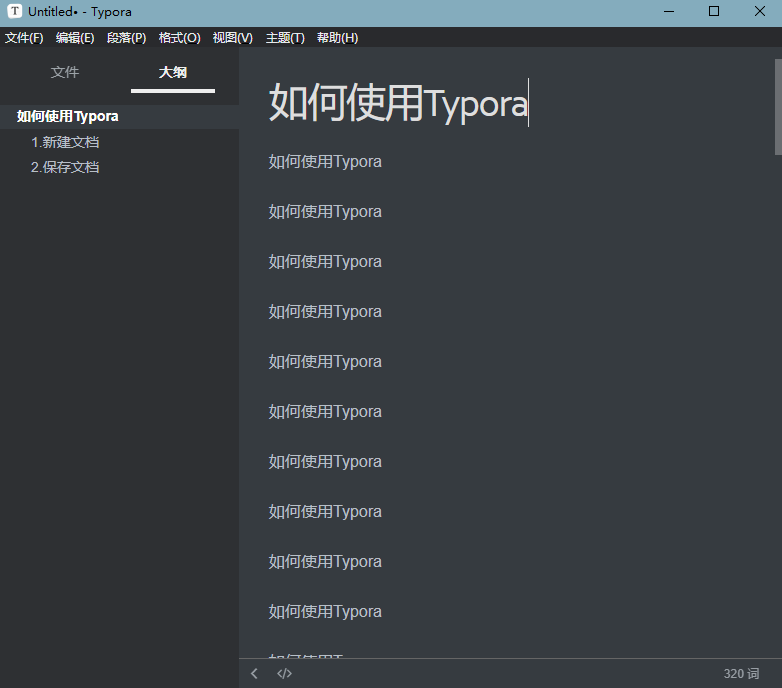The width and height of the screenshot is (782, 688).
Task: Jump to outline item 1.新建文档
Action: pyautogui.click(x=65, y=142)
